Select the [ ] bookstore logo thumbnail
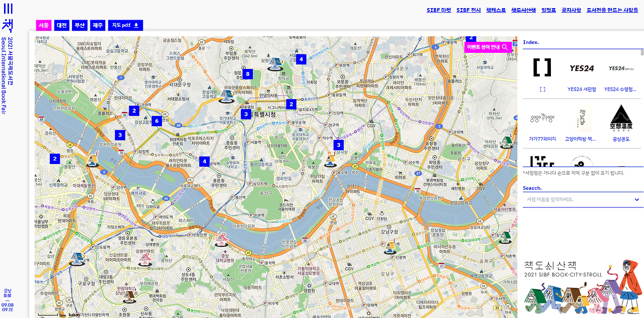 pyautogui.click(x=542, y=67)
